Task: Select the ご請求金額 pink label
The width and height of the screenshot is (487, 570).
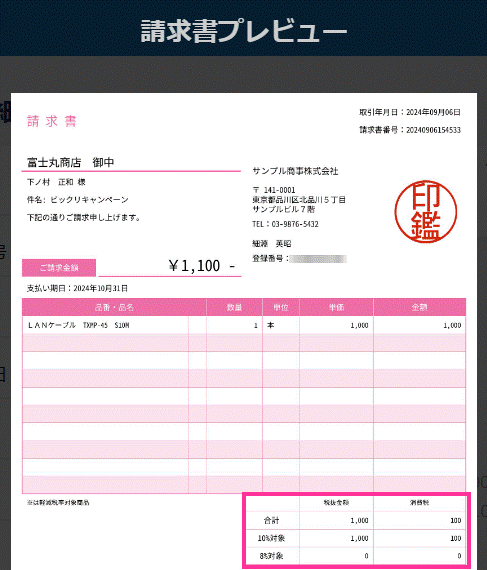Action: (59, 268)
